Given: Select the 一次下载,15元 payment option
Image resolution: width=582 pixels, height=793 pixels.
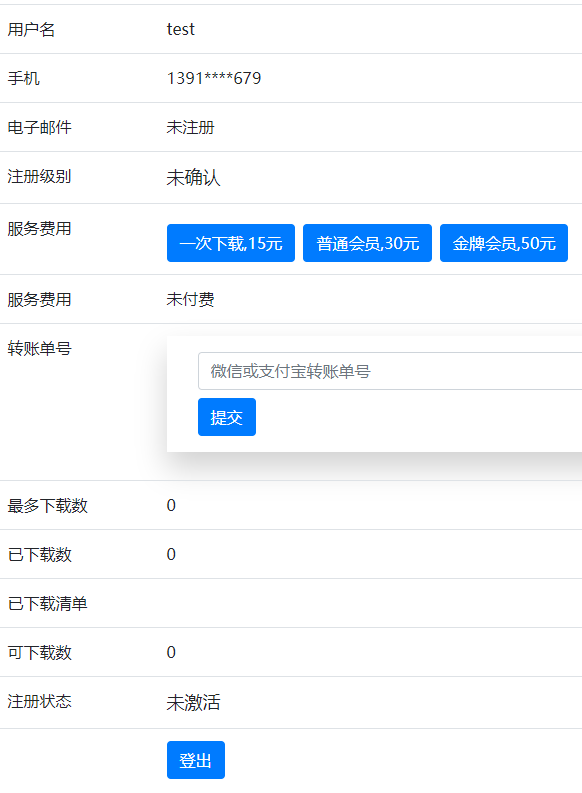Looking at the screenshot, I should 231,243.
